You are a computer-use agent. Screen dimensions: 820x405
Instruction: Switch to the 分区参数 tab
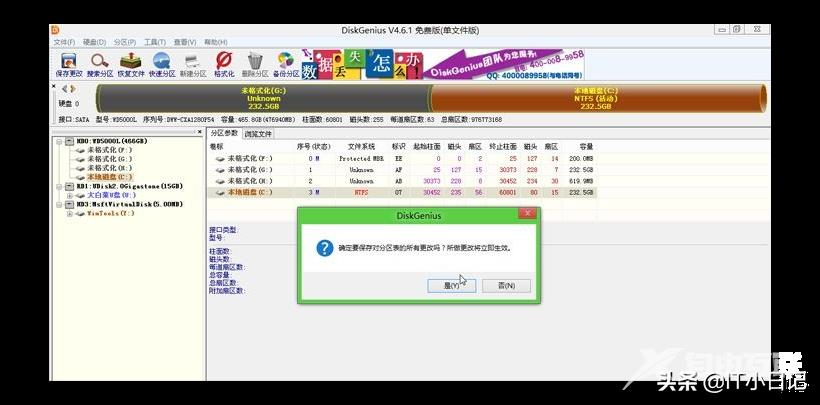coord(224,133)
